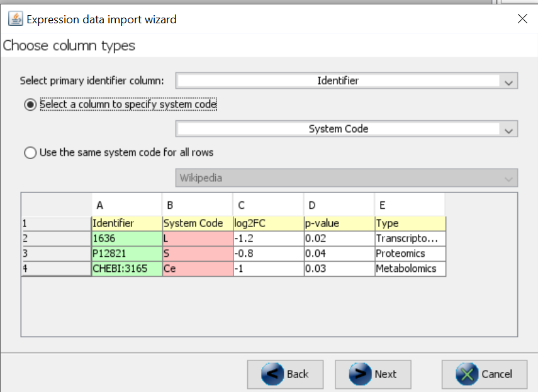Image resolution: width=538 pixels, height=392 pixels.
Task: Click the log2FC value '-1'
Action: click(268, 269)
